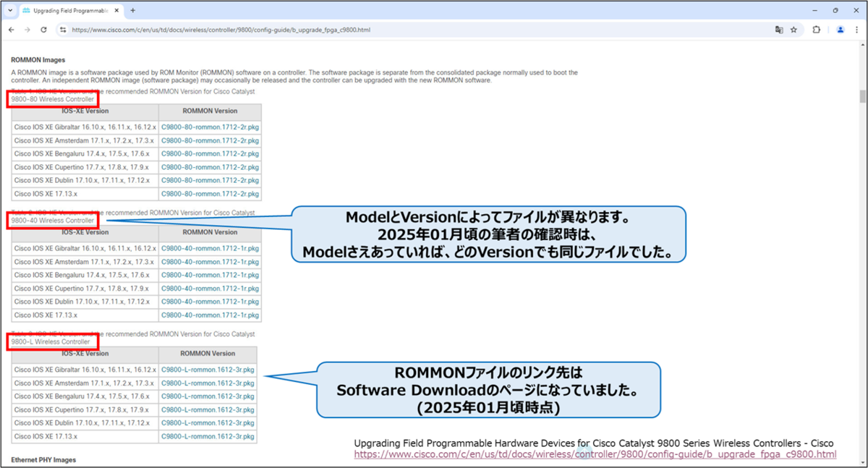Open C9800-40-rommon link in Dublin row
Screen dimensions: 868x468
pos(210,302)
